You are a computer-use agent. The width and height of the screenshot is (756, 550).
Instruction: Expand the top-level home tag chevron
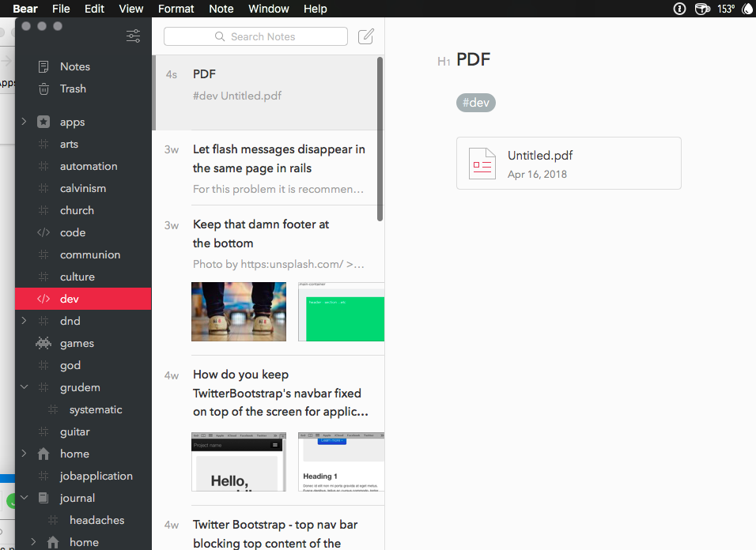click(x=24, y=453)
